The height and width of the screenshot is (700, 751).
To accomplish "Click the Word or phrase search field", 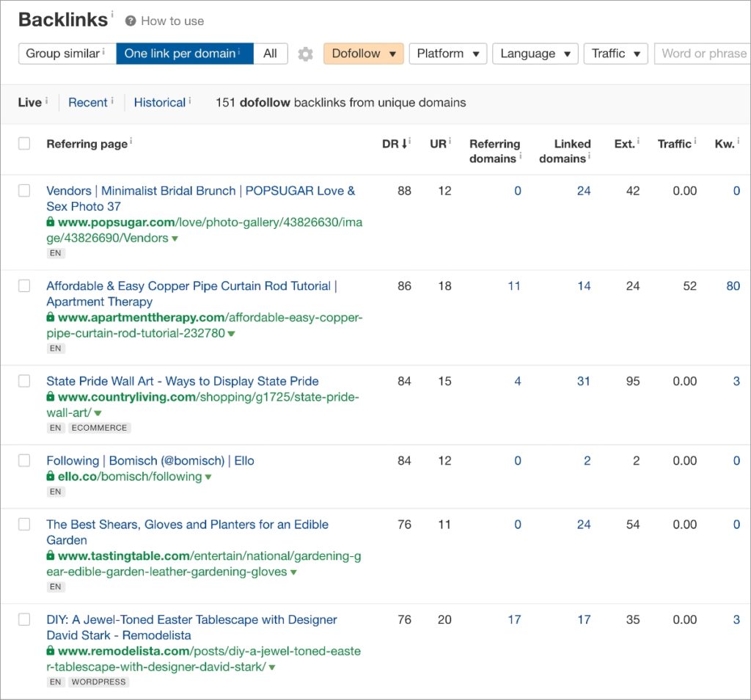I will (703, 54).
